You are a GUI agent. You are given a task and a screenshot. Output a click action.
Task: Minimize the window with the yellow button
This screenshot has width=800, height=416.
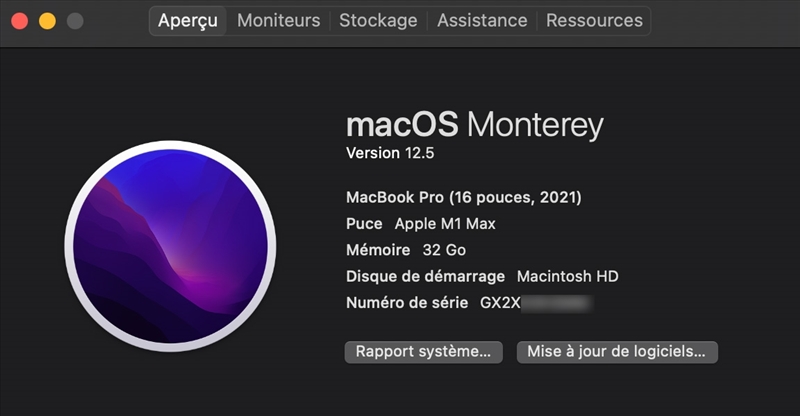pyautogui.click(x=47, y=21)
